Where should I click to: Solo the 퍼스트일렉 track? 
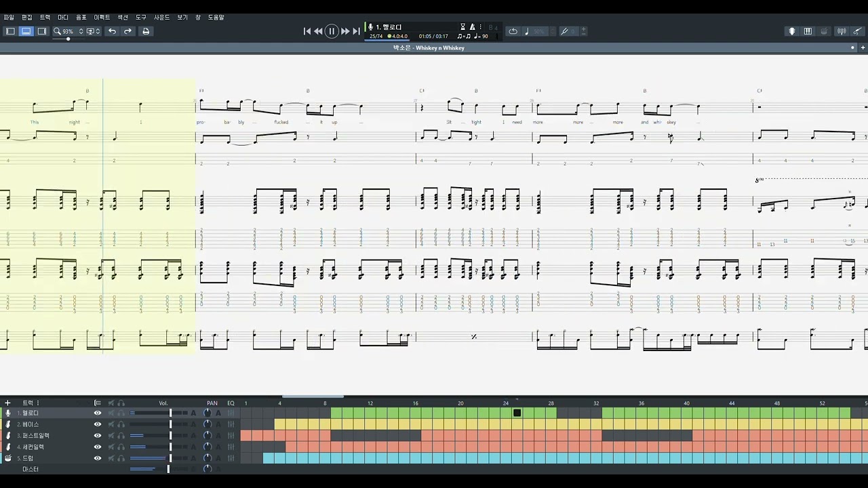[x=121, y=436]
